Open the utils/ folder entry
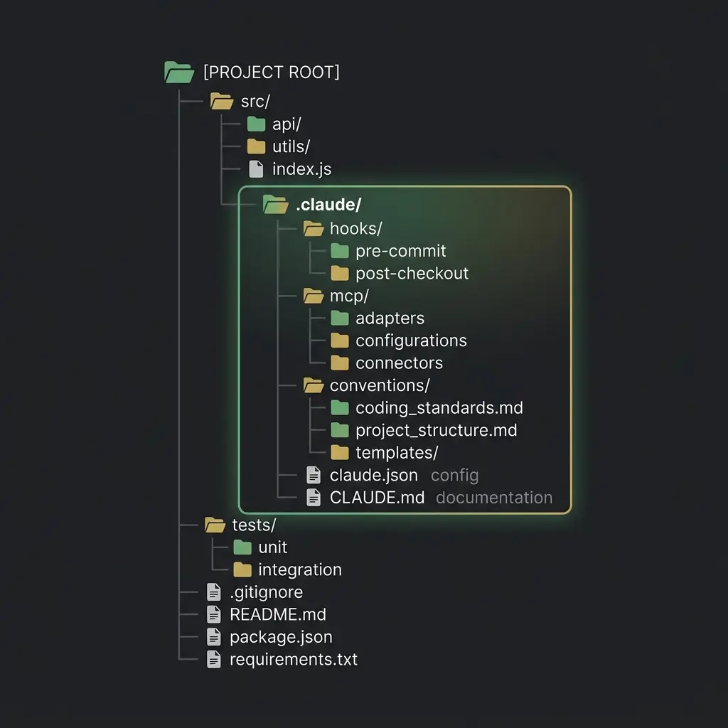728x728 pixels. [x=291, y=146]
